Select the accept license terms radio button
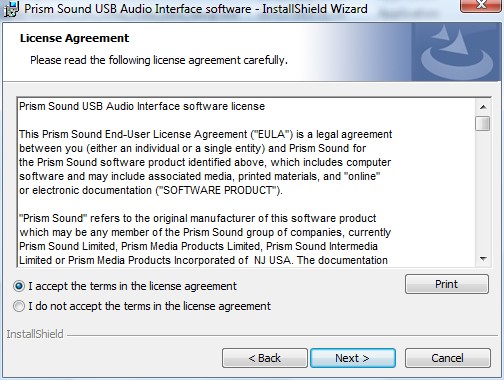 coord(19,286)
